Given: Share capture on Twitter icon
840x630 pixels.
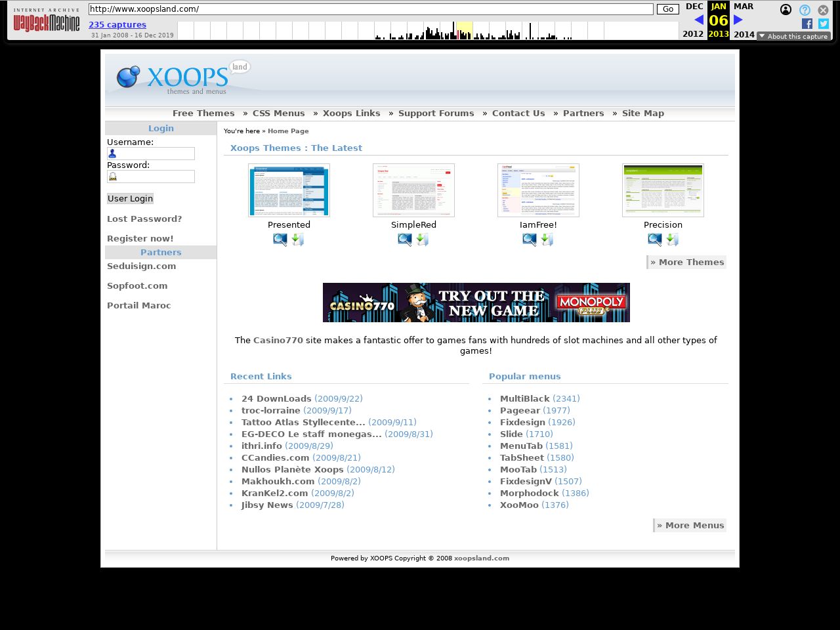Looking at the screenshot, I should point(824,24).
